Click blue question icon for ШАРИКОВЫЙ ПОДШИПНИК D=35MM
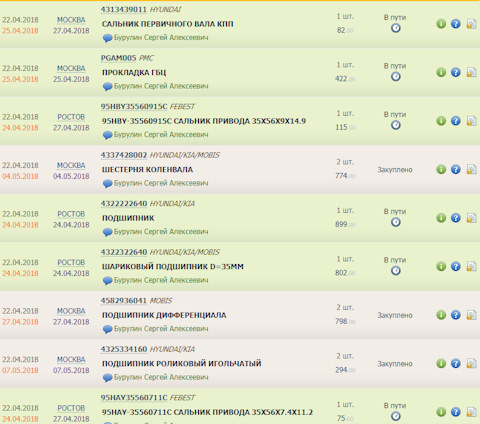Image resolution: width=480 pixels, height=424 pixels. click(x=456, y=266)
